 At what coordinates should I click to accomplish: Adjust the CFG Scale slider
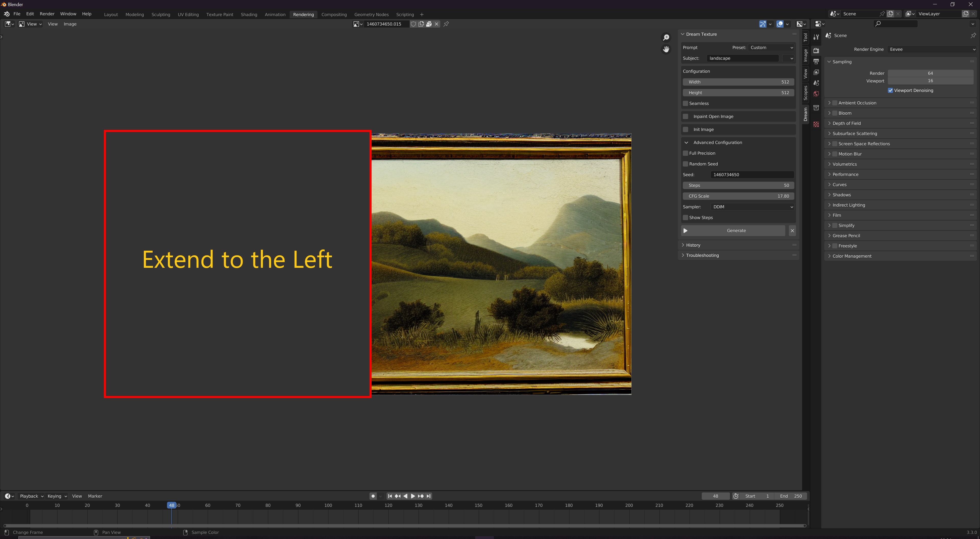point(738,196)
